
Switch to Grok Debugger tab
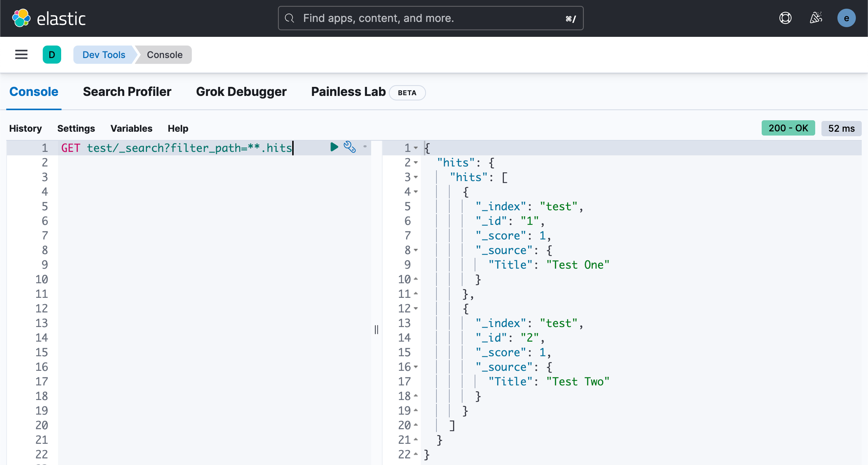(x=241, y=92)
